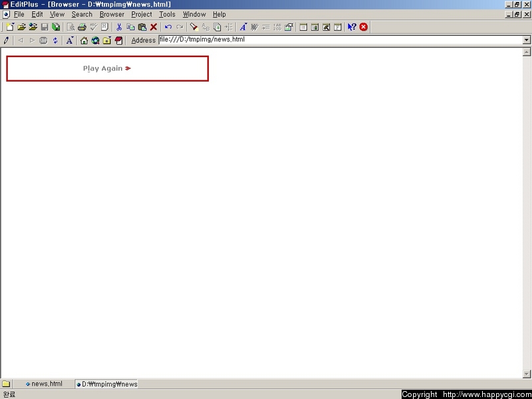
Task: Click the browser Favorites folder icon
Action: click(x=107, y=41)
